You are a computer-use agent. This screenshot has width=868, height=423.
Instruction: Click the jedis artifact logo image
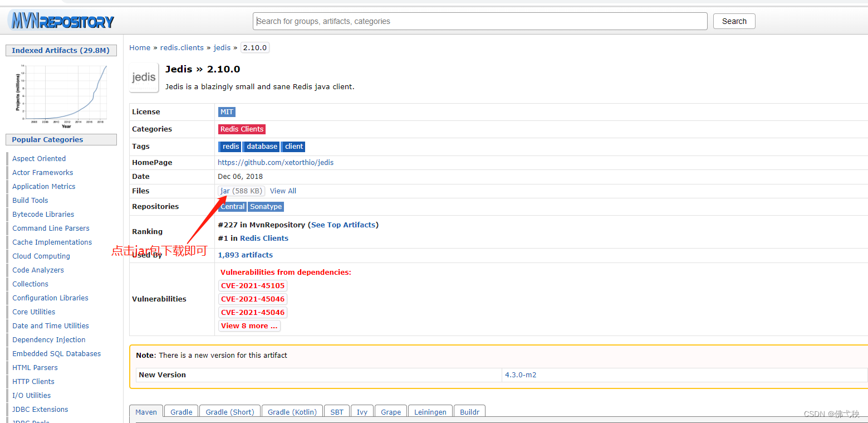click(144, 77)
